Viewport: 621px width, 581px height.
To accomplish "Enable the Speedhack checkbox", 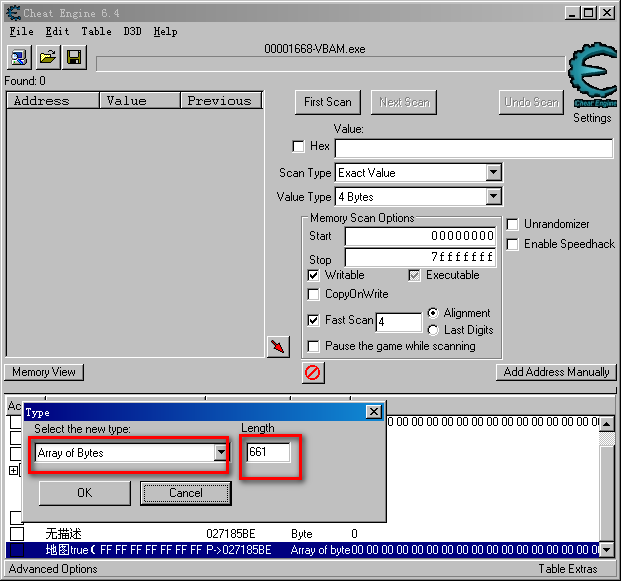I will (513, 244).
